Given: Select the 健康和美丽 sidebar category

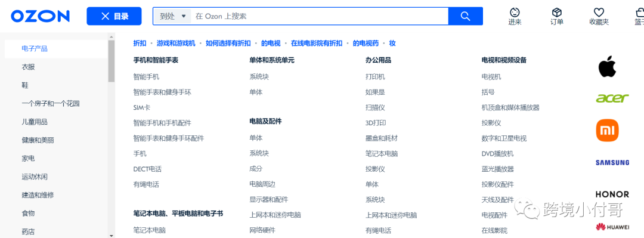Looking at the screenshot, I should pos(38,140).
